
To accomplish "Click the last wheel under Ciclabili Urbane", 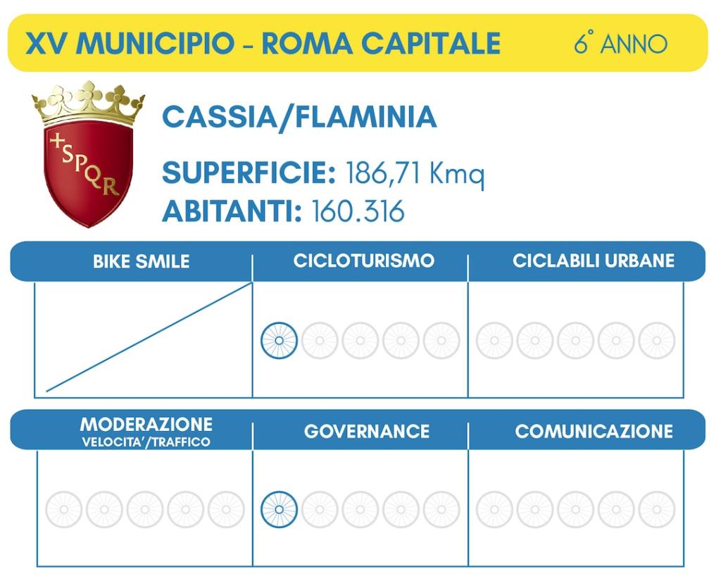I will pyautogui.click(x=657, y=341).
